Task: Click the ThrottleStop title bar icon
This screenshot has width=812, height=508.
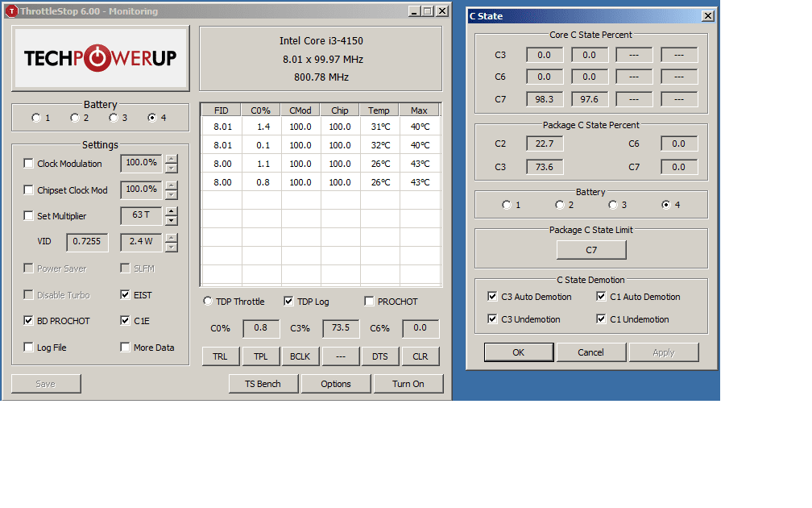Action: (11, 11)
